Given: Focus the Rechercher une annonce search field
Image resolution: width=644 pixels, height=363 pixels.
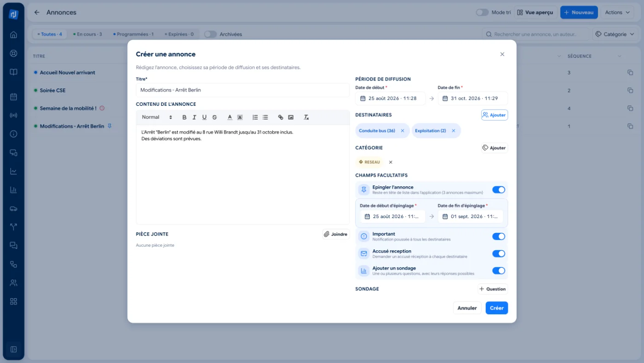Looking at the screenshot, I should click(535, 34).
